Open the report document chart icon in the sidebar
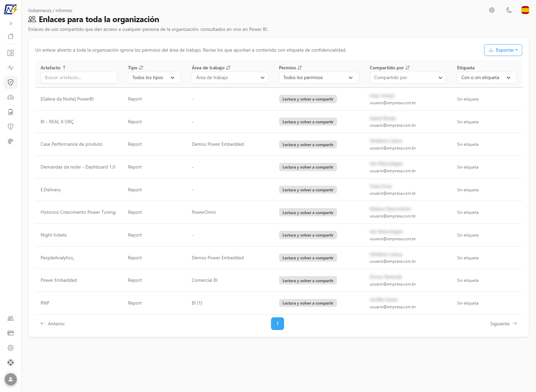The height and width of the screenshot is (392, 536). pyautogui.click(x=11, y=112)
